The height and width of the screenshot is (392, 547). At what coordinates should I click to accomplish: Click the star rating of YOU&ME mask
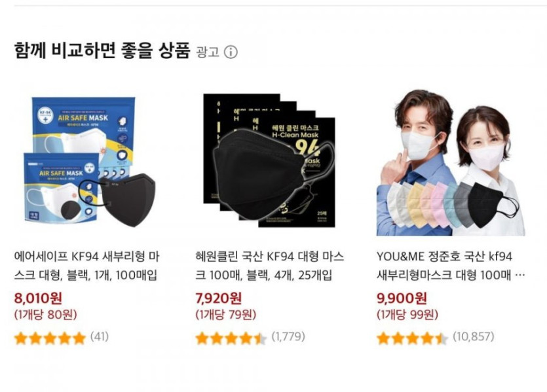[412, 338]
